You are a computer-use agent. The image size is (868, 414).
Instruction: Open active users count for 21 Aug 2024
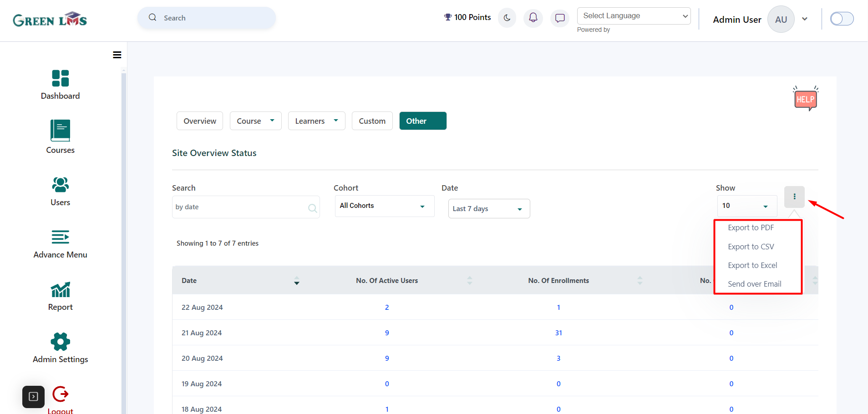(387, 333)
